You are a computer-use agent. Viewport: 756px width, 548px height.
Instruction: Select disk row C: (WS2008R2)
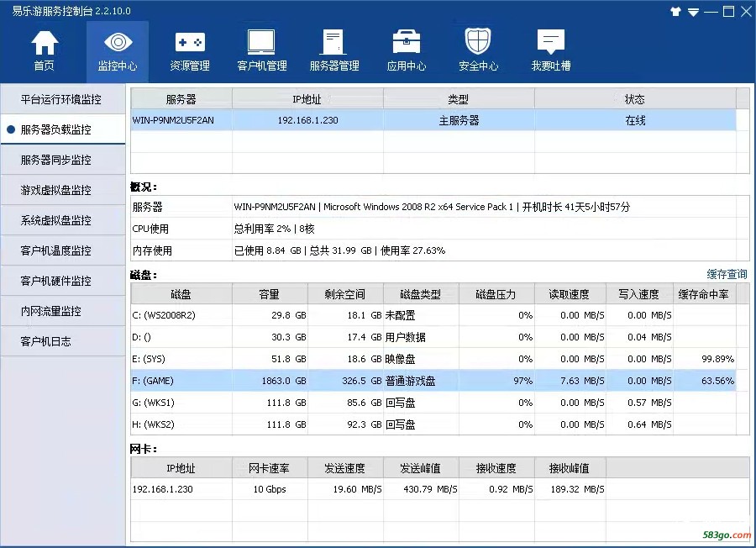tap(433, 315)
